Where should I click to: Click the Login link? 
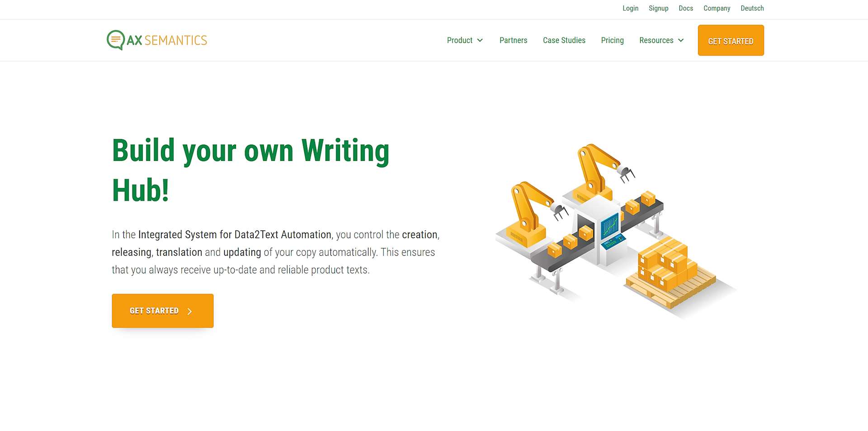coord(630,8)
